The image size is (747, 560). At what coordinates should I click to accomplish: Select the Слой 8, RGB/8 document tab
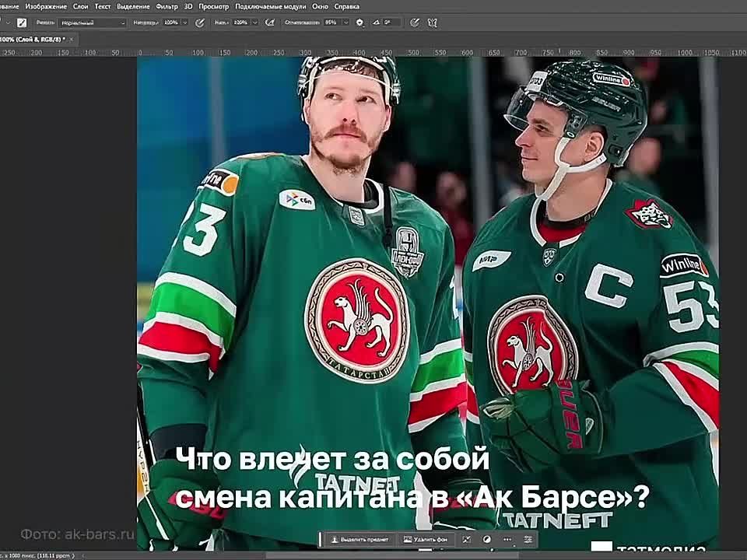point(33,40)
